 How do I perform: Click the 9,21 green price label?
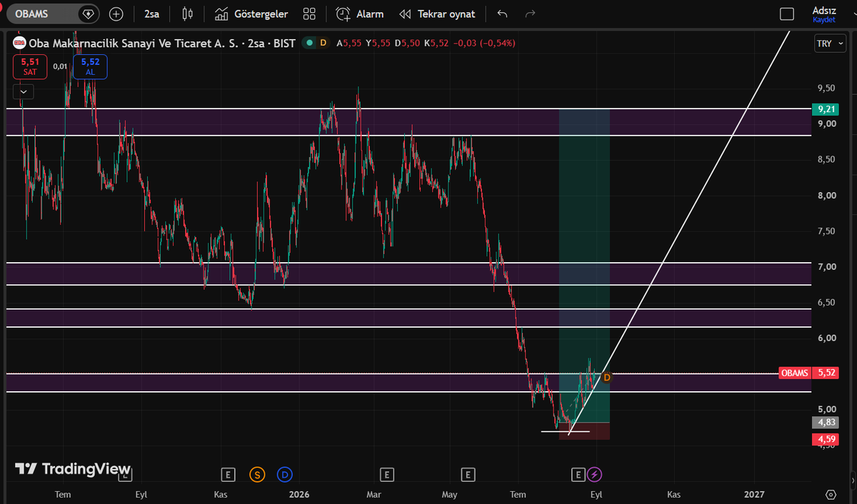coord(825,109)
